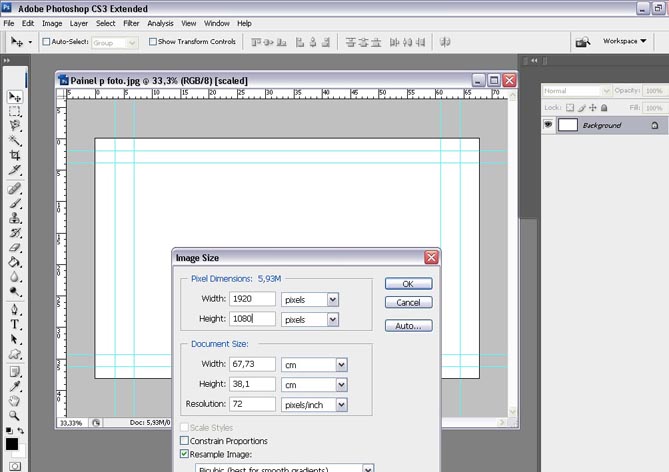The height and width of the screenshot is (472, 669).
Task: Open the pixel Width units dropdown
Action: click(333, 299)
